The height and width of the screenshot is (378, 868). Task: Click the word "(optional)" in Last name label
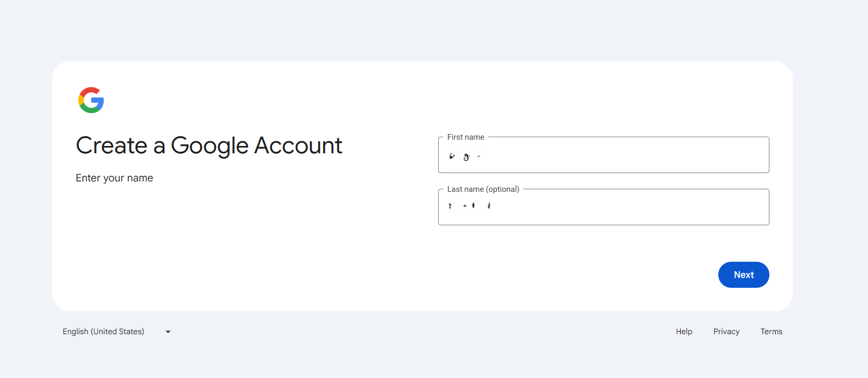click(502, 189)
